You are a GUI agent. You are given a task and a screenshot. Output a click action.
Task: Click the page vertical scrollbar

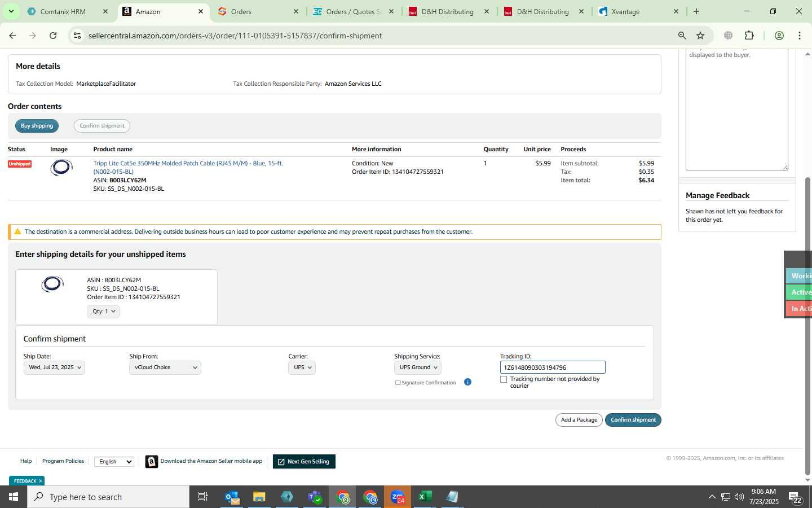click(807, 325)
